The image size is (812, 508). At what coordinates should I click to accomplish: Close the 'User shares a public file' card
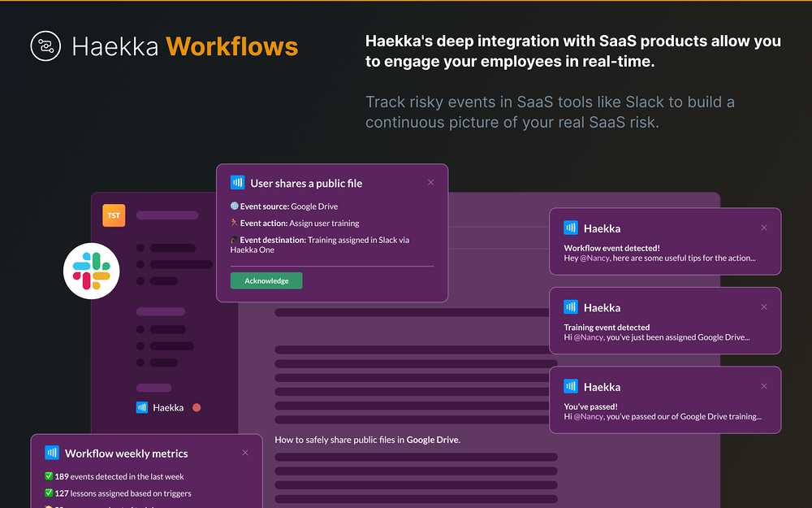click(431, 182)
